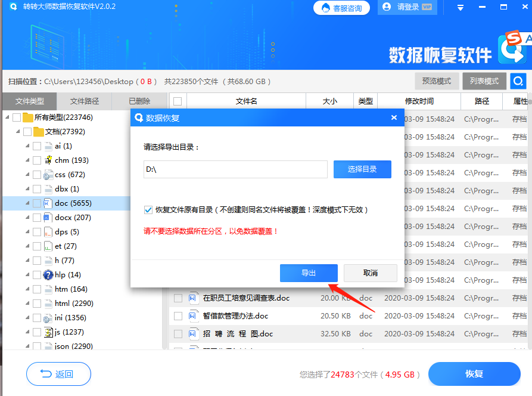Toggle the select-all checkbox in list header
532x396 pixels.
177,101
